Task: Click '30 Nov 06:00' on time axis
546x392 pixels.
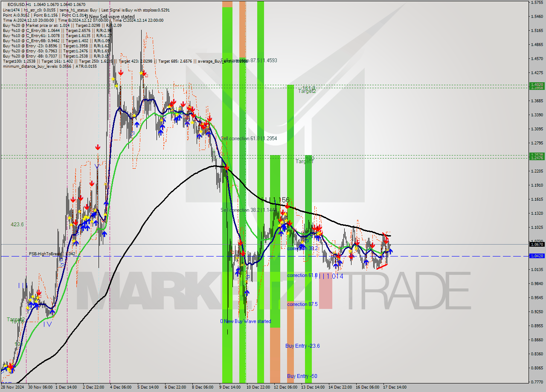Action: coord(40,388)
